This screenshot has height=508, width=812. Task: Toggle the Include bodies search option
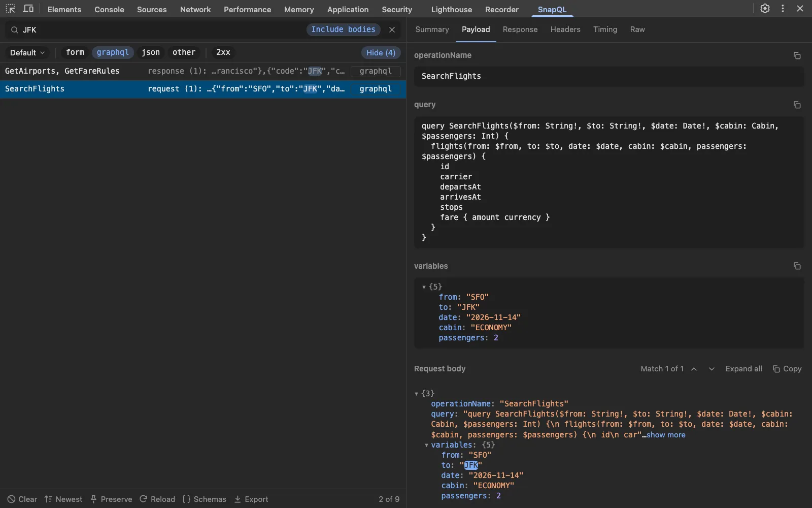(x=343, y=29)
